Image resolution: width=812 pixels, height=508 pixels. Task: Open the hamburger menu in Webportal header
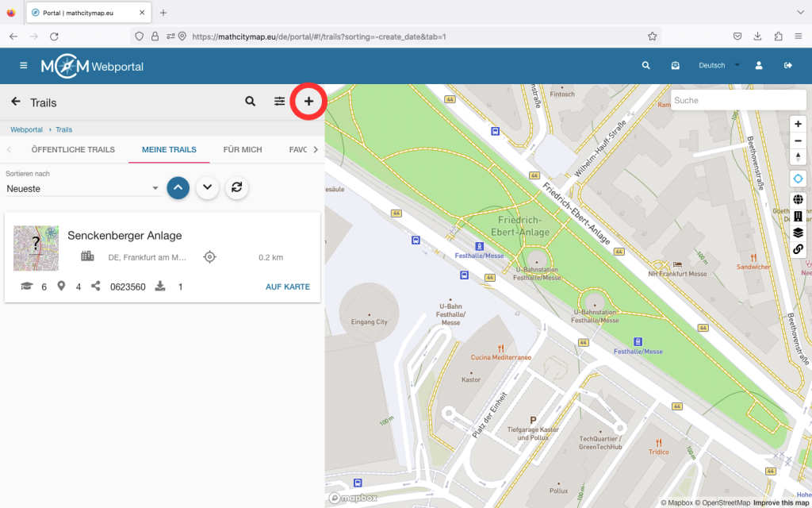click(x=24, y=66)
